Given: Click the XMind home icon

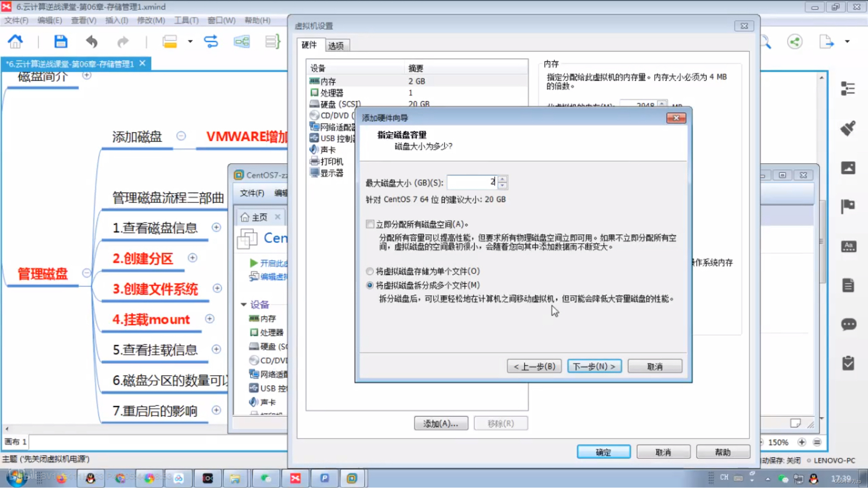Looking at the screenshot, I should coord(15,42).
